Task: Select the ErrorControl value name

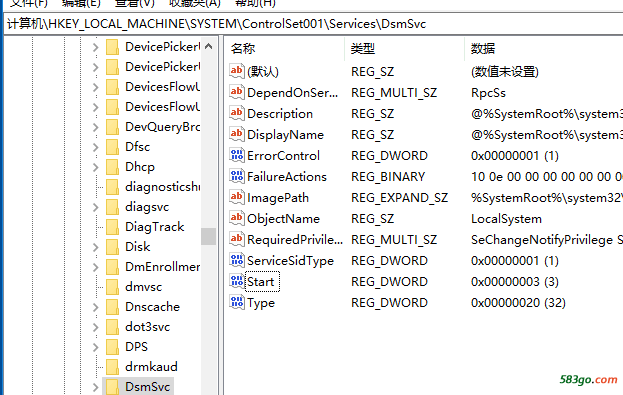Action: 283,155
